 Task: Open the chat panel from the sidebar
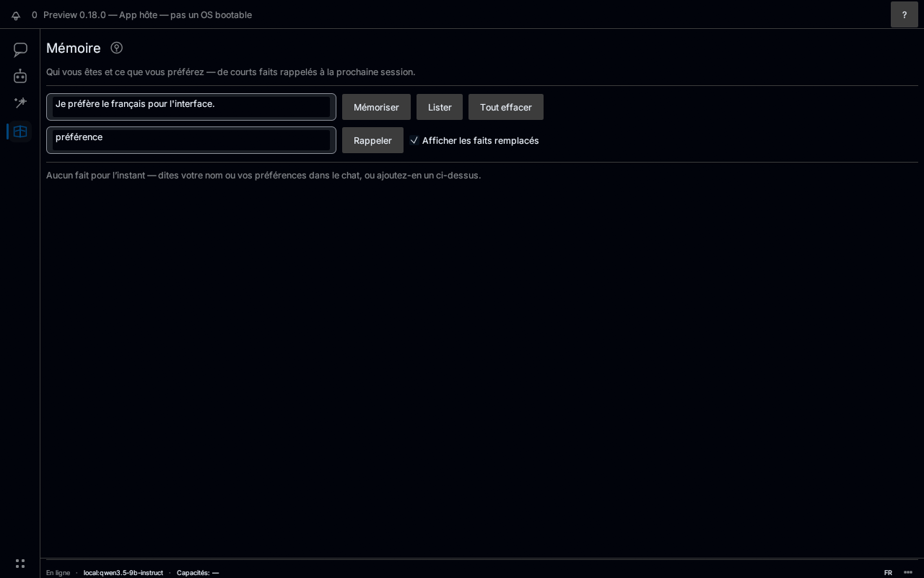click(x=20, y=50)
